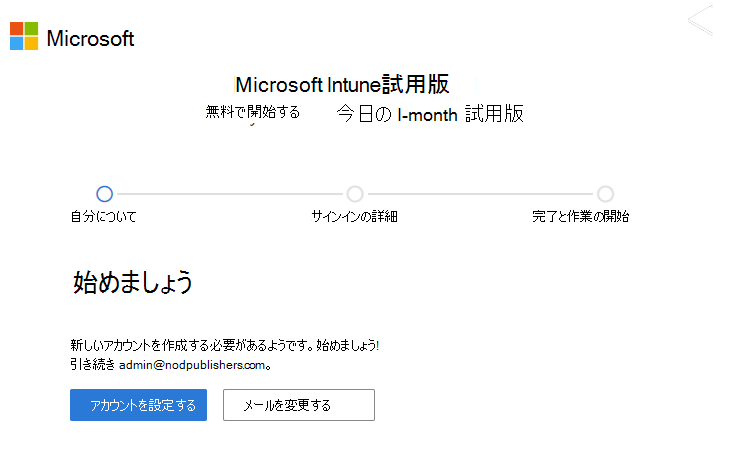This screenshot has width=733, height=474.
Task: Click the Microsoft four-square logo
Action: coord(24,37)
